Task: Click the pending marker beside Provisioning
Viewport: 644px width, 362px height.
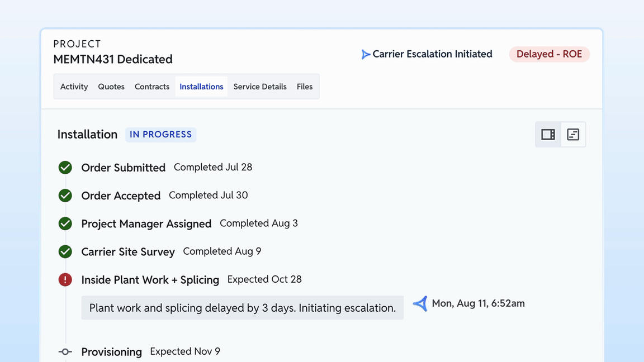Action: [x=65, y=352]
